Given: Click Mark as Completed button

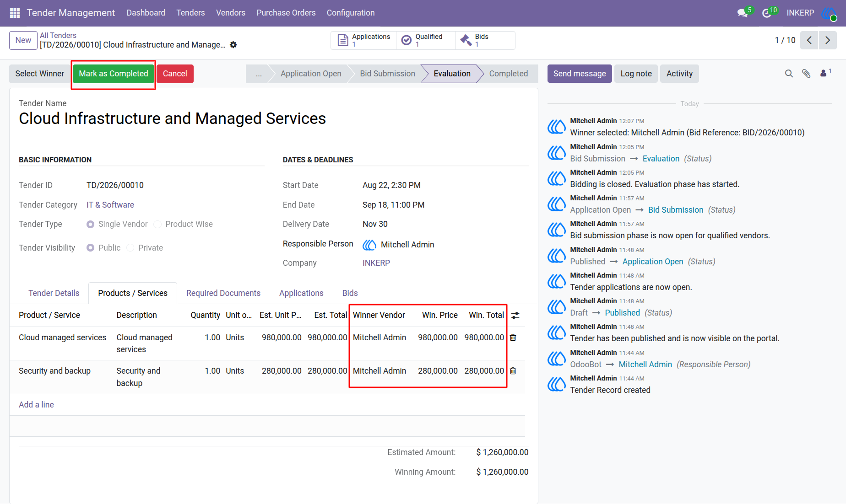Looking at the screenshot, I should click(114, 74).
